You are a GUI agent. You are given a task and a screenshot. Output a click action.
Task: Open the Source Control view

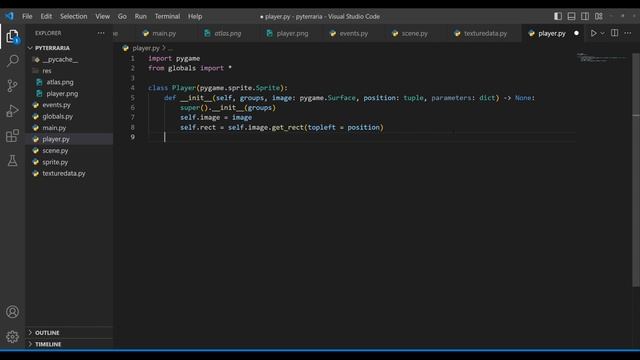pyautogui.click(x=12, y=86)
